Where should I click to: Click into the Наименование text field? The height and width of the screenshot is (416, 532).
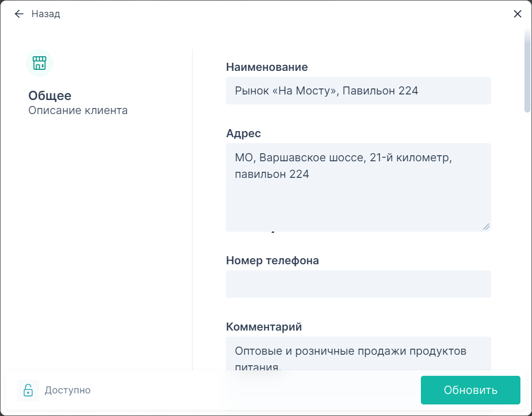pos(359,90)
